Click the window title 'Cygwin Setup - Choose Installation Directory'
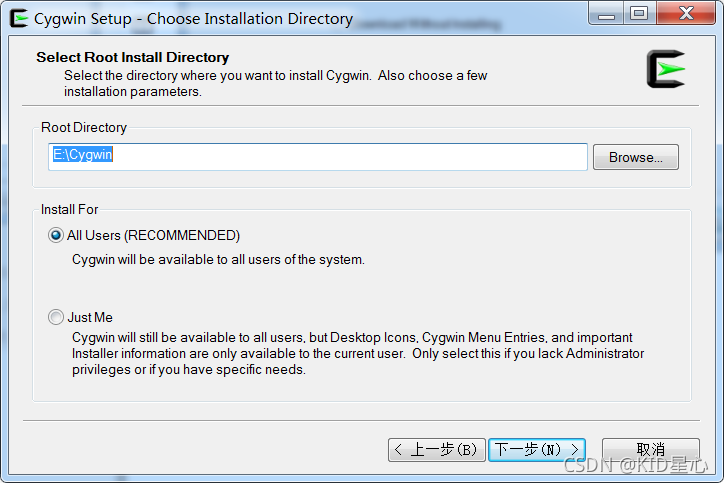The width and height of the screenshot is (724, 483). pos(193,19)
